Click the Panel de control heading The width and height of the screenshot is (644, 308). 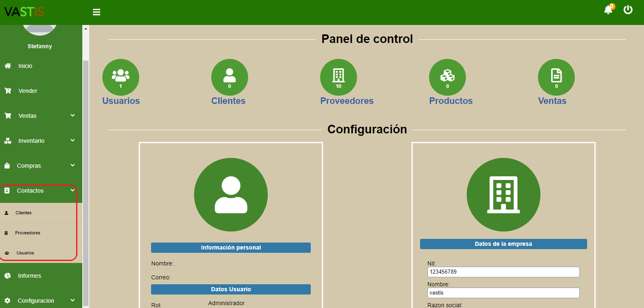[367, 39]
